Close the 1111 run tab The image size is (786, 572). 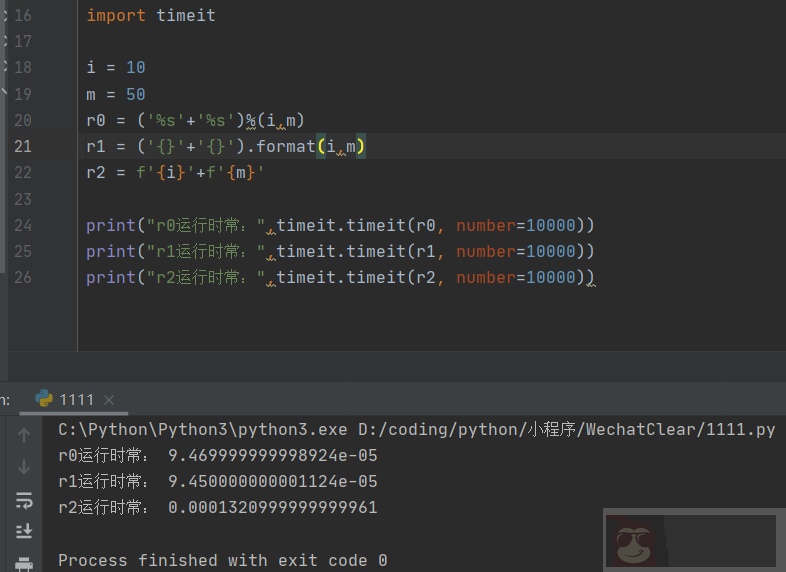coord(109,400)
